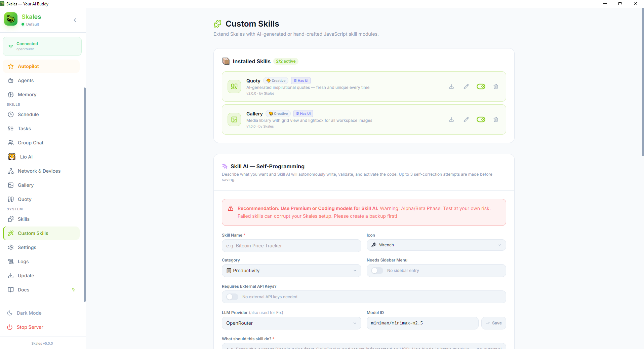644x349 pixels.
Task: Open Group Chat in the sidebar
Action: 41,143
